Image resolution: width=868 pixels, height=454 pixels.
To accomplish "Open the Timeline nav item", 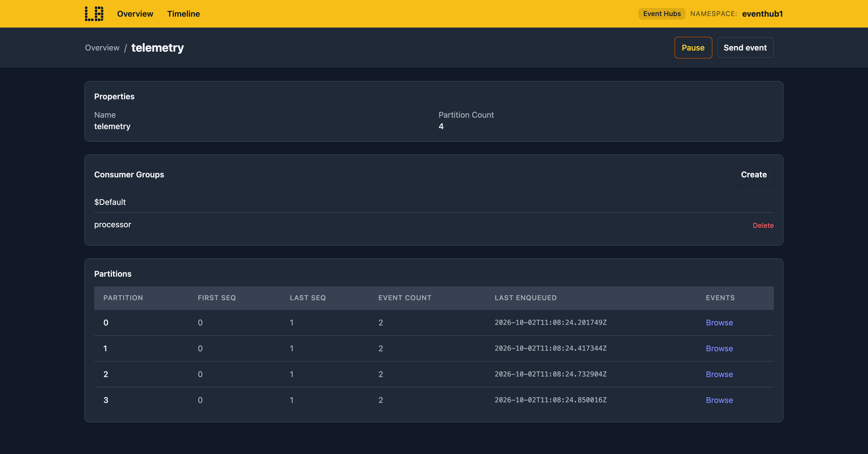I will pos(183,14).
